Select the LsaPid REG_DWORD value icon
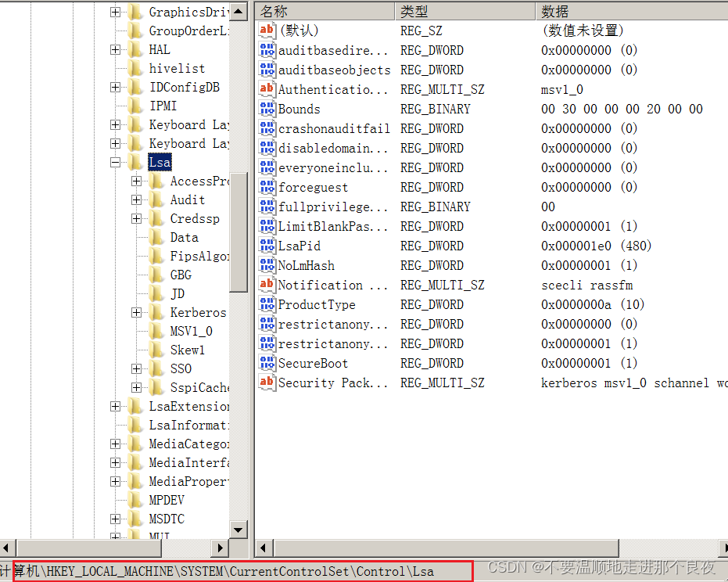728x582 pixels. pos(267,246)
